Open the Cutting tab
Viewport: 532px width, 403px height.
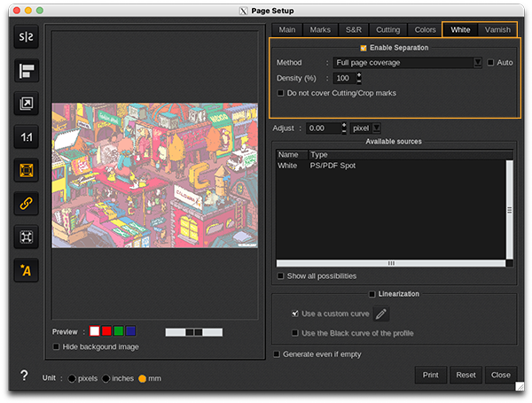point(387,29)
